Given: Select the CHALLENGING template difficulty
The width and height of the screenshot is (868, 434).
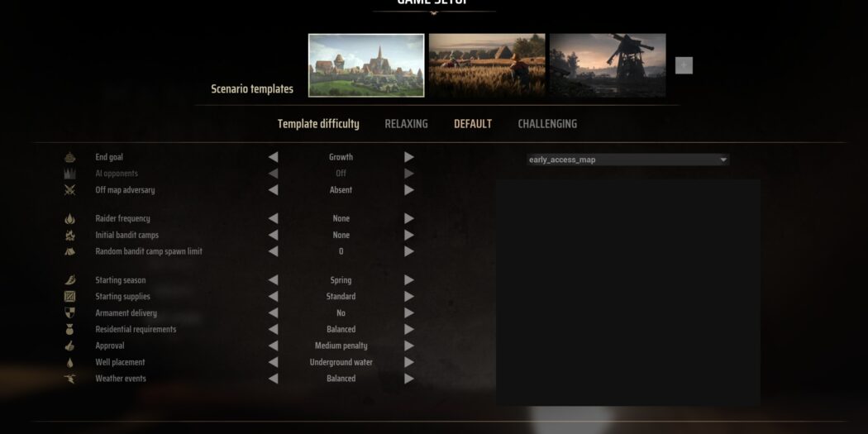Looking at the screenshot, I should tap(547, 124).
